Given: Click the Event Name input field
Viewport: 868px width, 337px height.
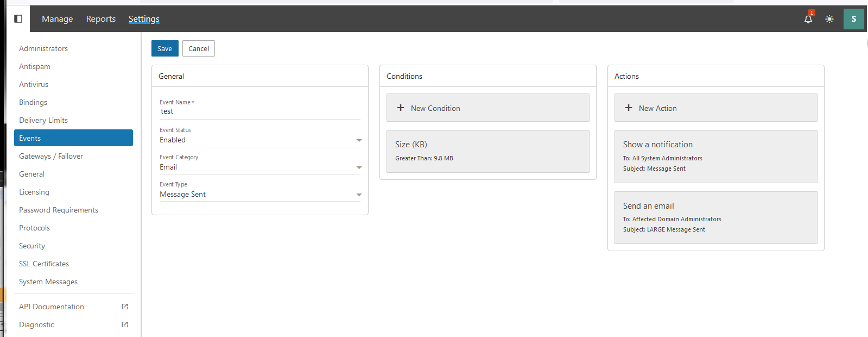Looking at the screenshot, I should click(259, 111).
